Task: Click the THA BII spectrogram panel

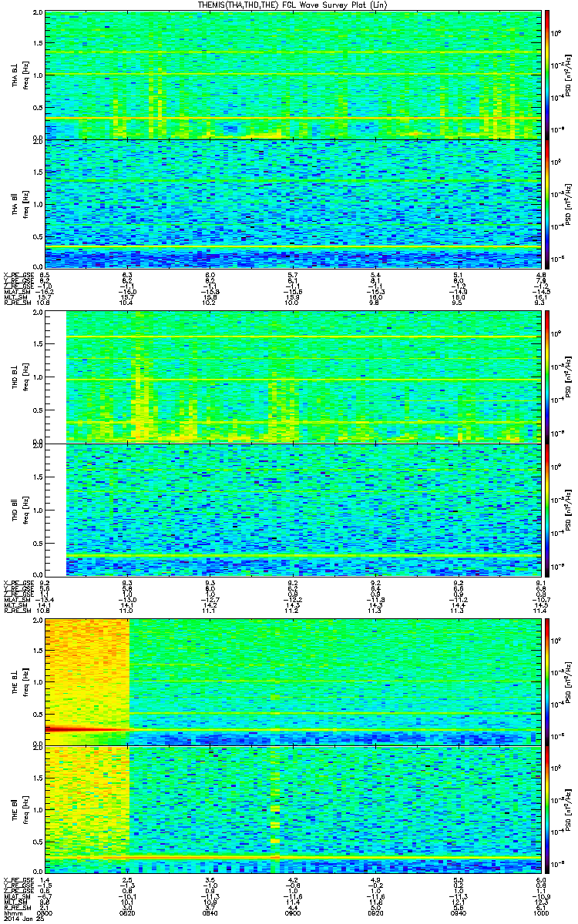Action: pyautogui.click(x=293, y=203)
